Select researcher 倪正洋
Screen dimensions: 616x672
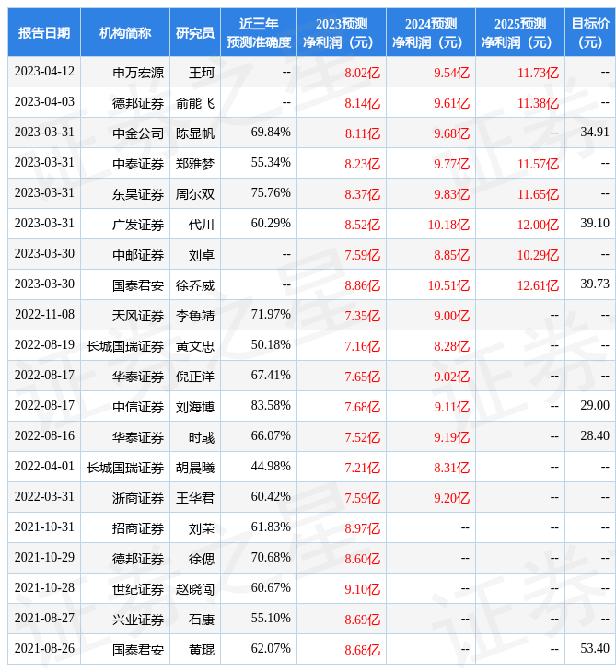point(195,377)
